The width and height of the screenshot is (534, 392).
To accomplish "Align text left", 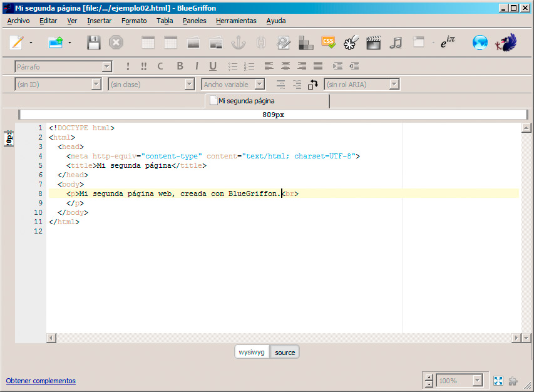I will click(269, 66).
